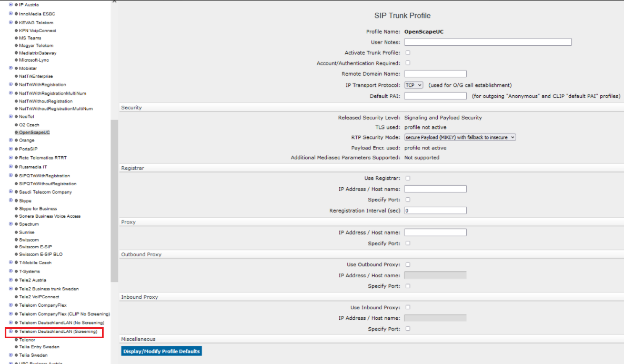The image size is (624, 364).
Task: Expand the IP Austria tree node
Action: [11, 5]
